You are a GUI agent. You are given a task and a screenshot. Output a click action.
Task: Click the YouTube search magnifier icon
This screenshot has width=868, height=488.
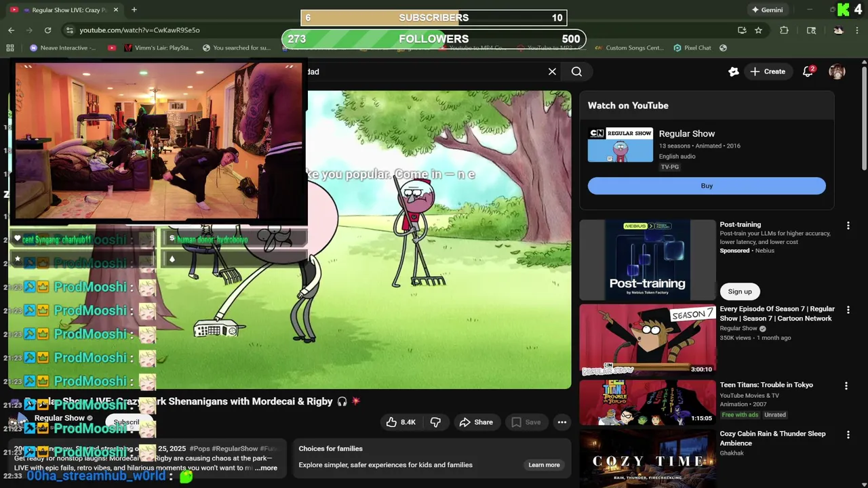tap(576, 72)
